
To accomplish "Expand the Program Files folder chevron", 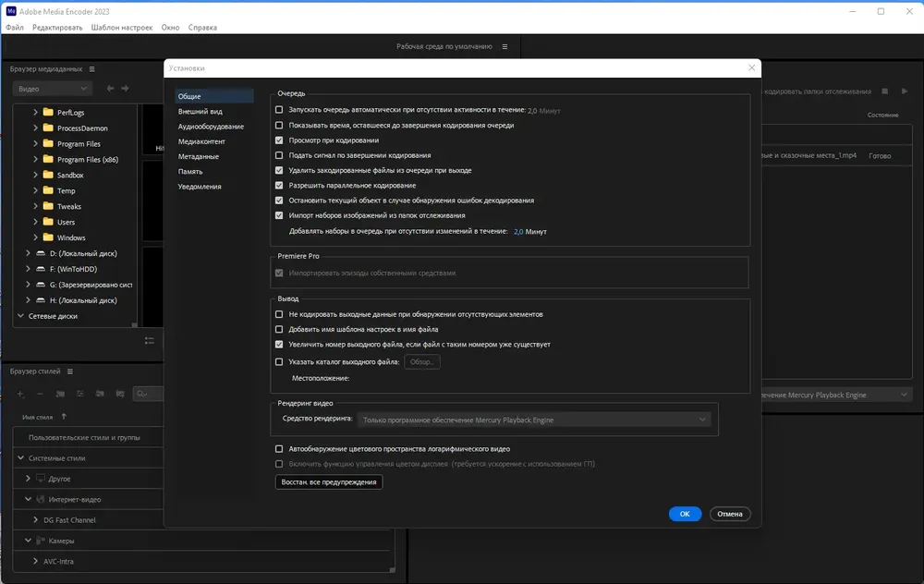I will click(35, 144).
